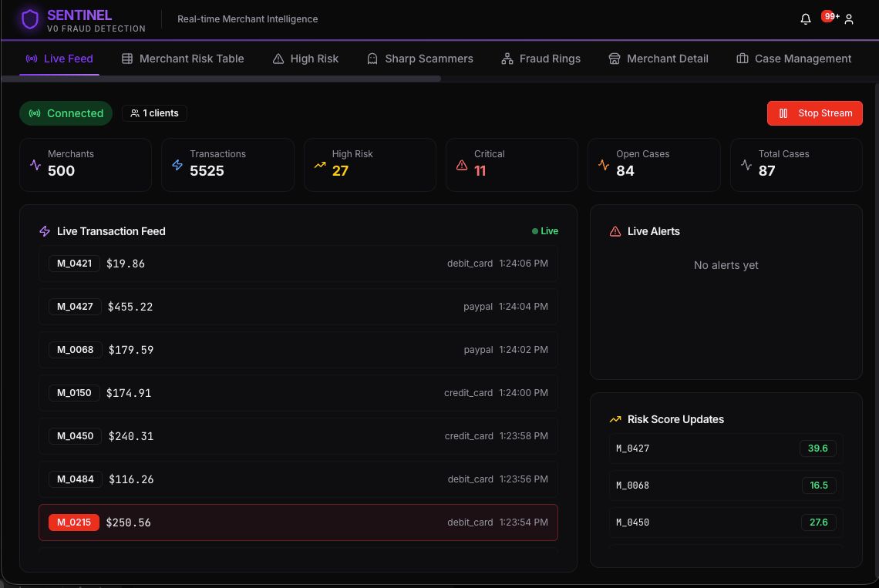The width and height of the screenshot is (879, 588).
Task: Click the activity icon on the Total Cases card
Action: coord(746,164)
